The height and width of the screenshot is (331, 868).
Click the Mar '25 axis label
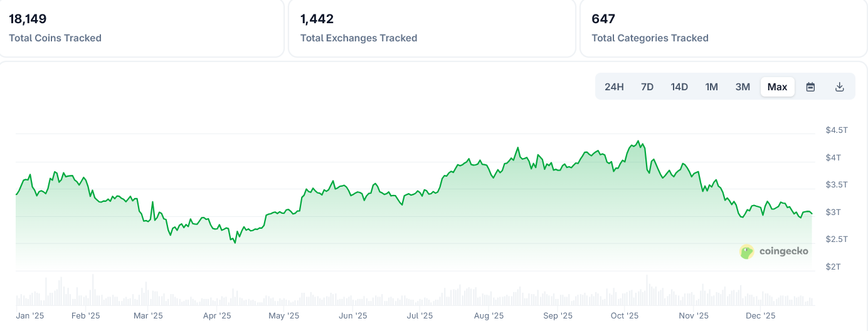click(149, 315)
